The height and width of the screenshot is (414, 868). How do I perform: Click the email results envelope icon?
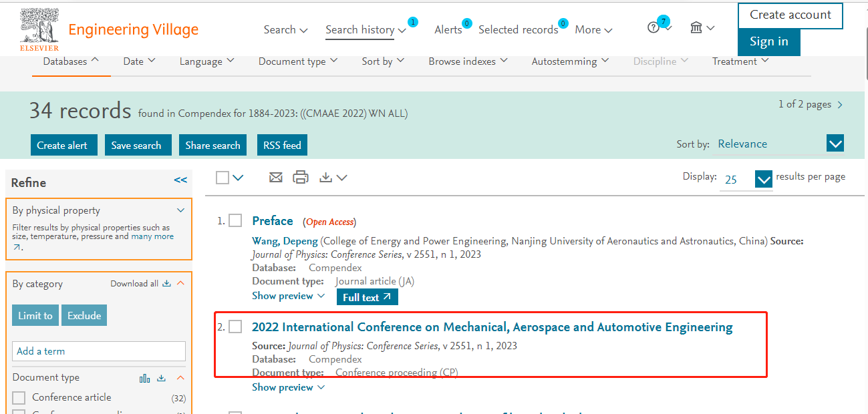pyautogui.click(x=276, y=178)
